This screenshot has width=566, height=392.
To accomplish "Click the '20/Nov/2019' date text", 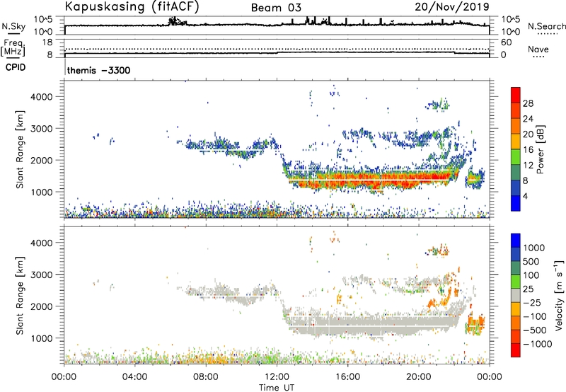I will [452, 6].
